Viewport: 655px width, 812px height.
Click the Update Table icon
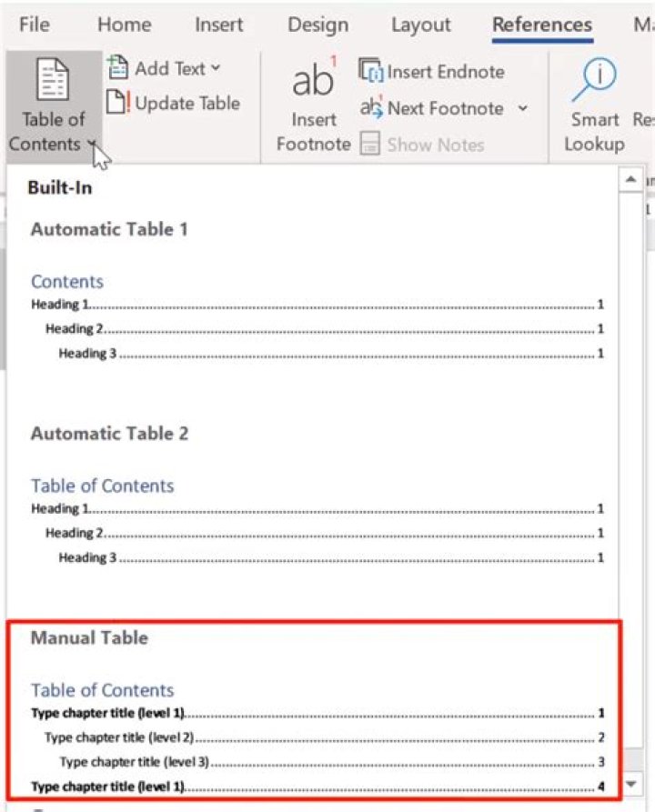pos(118,103)
